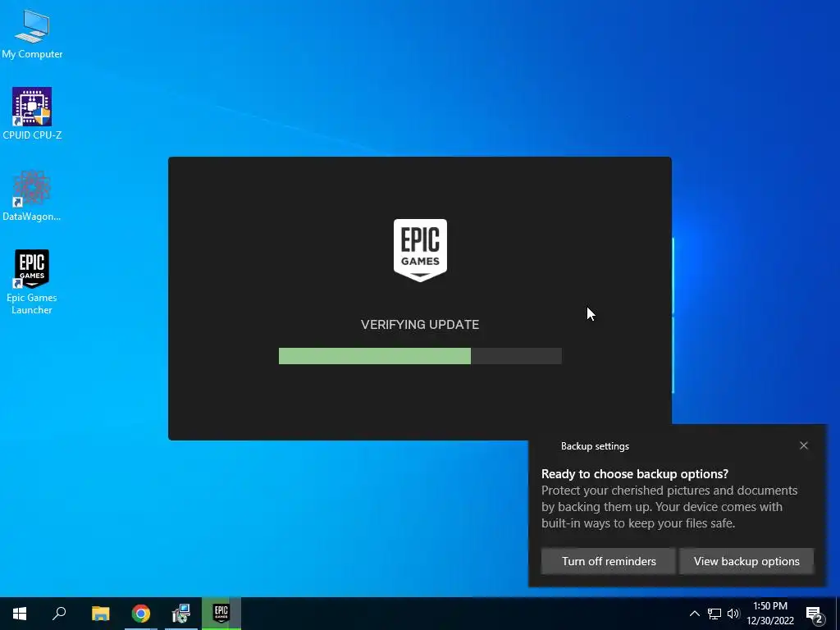Select the CPUID CPU-Z desktop shortcut
Screen dimensions: 840x630
[32, 113]
